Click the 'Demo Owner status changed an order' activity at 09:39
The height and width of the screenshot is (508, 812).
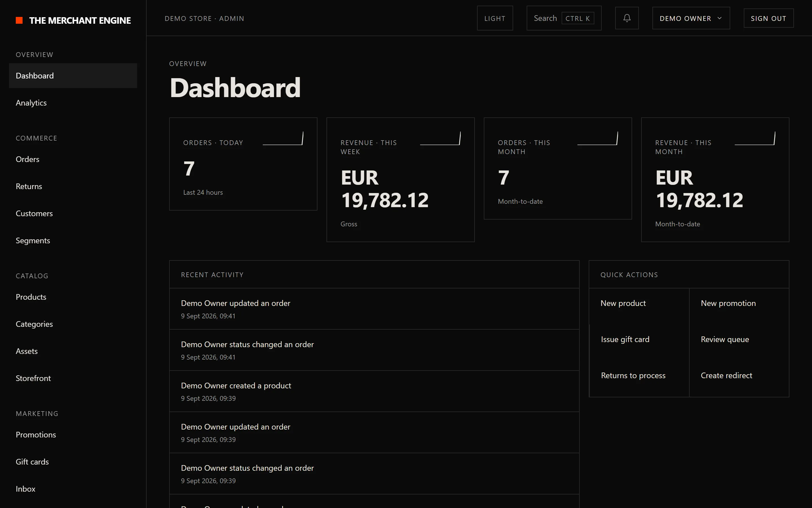pos(374,474)
